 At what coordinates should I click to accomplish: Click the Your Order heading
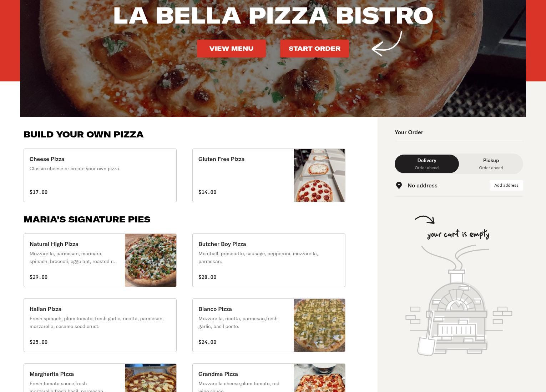(x=409, y=132)
